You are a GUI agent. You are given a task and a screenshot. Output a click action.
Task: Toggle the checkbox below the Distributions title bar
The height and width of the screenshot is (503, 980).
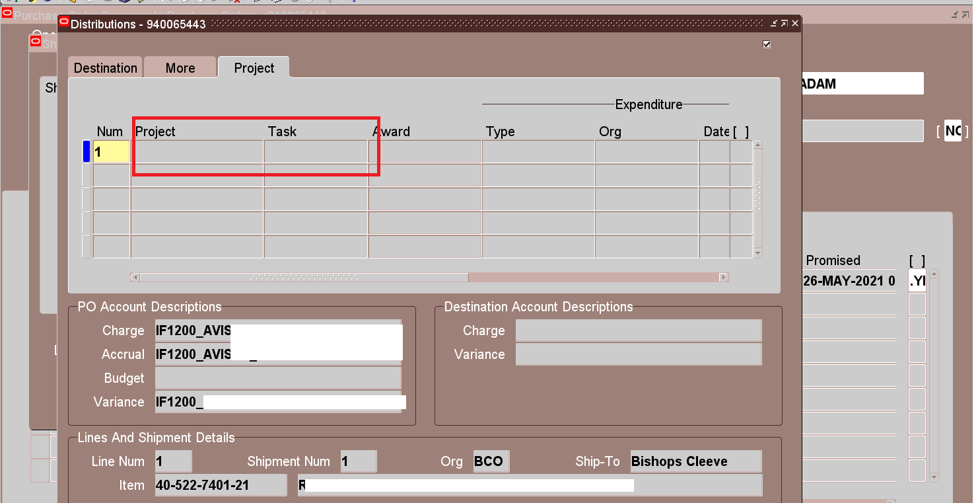pyautogui.click(x=766, y=44)
